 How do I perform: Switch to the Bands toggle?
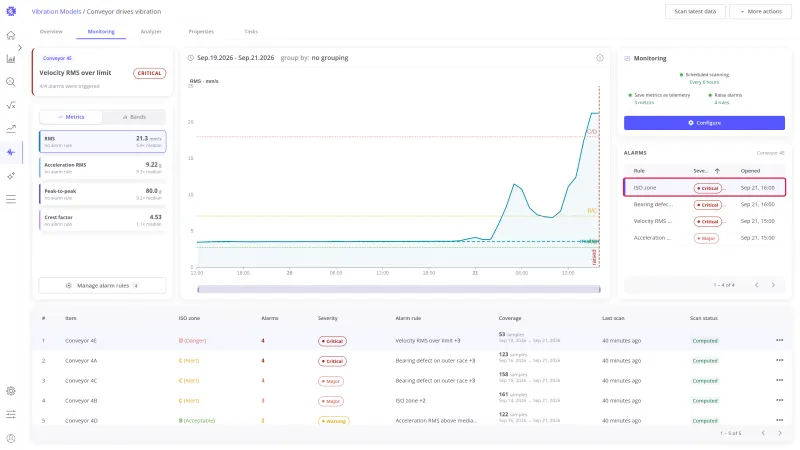(134, 117)
